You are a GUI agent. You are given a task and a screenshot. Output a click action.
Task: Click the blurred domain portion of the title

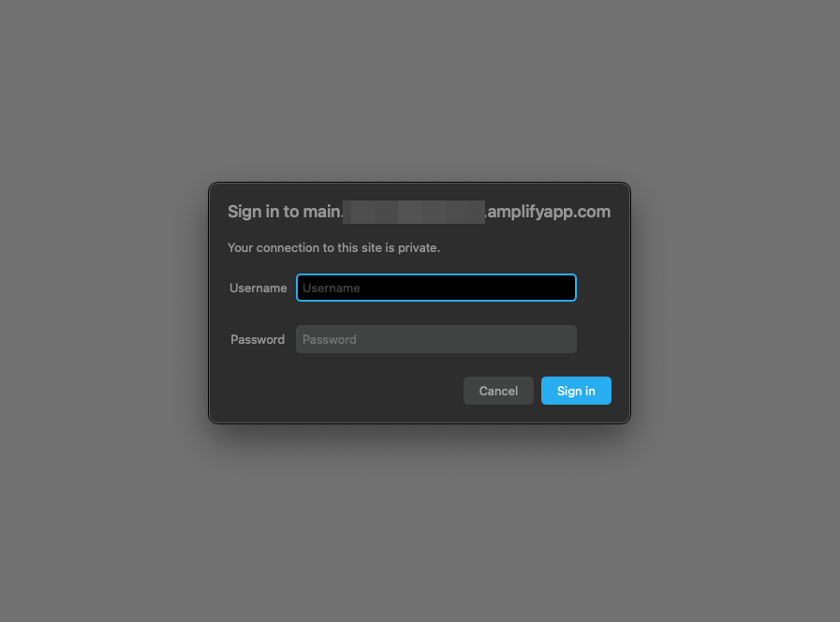click(x=414, y=212)
